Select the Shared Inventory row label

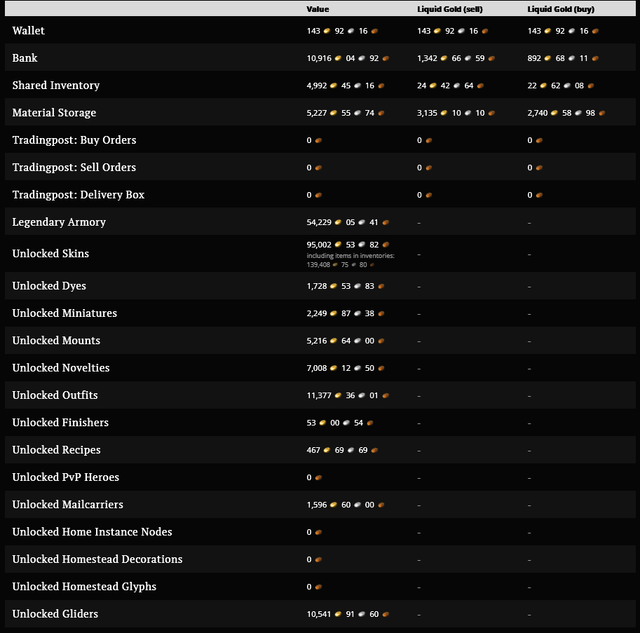pyautogui.click(x=56, y=85)
